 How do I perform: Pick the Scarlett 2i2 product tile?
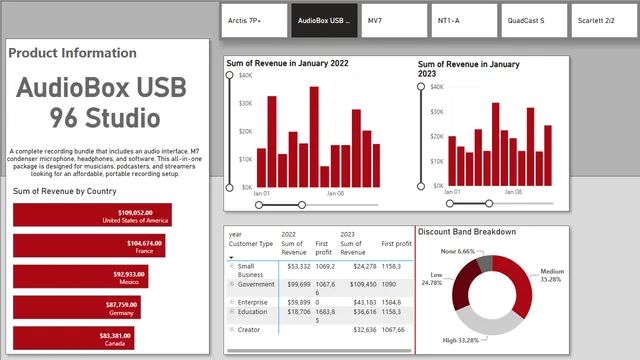(x=605, y=21)
